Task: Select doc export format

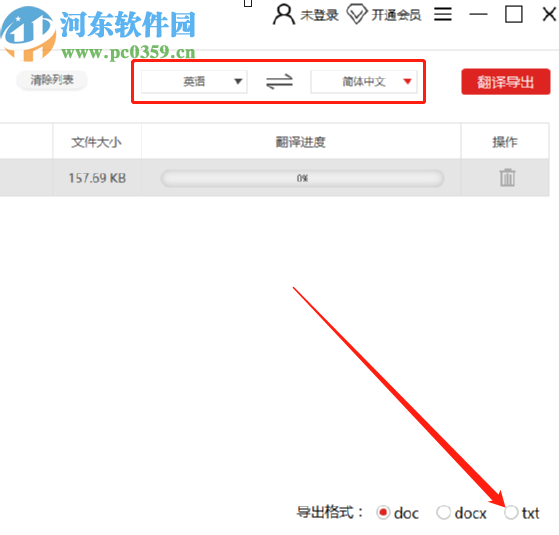Action: [383, 513]
